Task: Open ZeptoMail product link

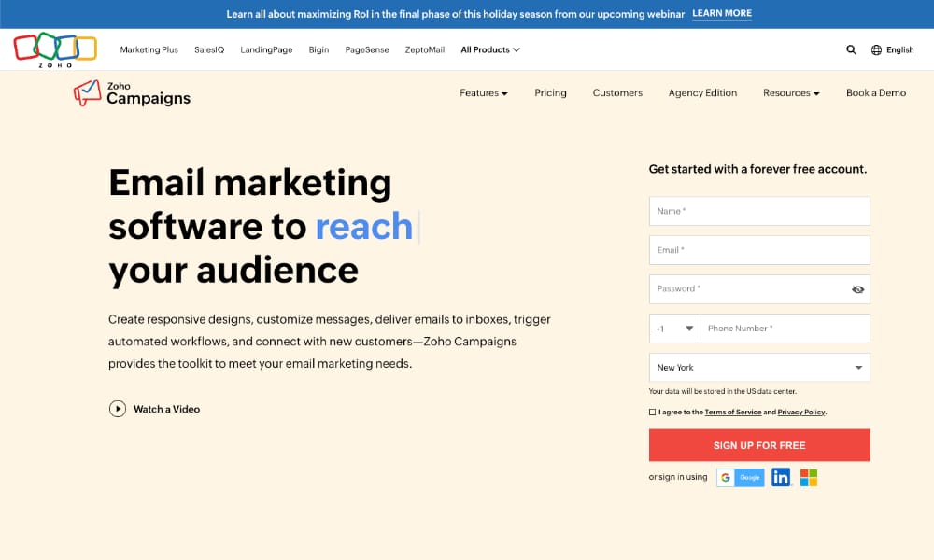Action: coord(425,50)
